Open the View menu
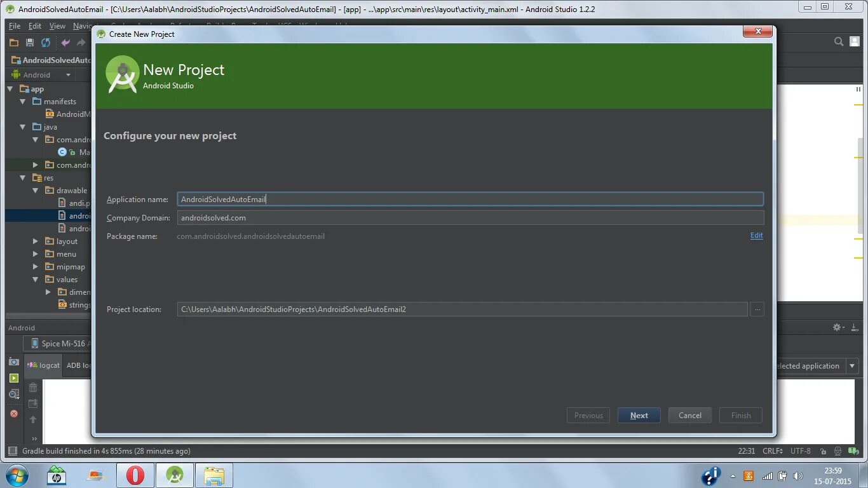The height and width of the screenshot is (488, 868). pos(57,26)
